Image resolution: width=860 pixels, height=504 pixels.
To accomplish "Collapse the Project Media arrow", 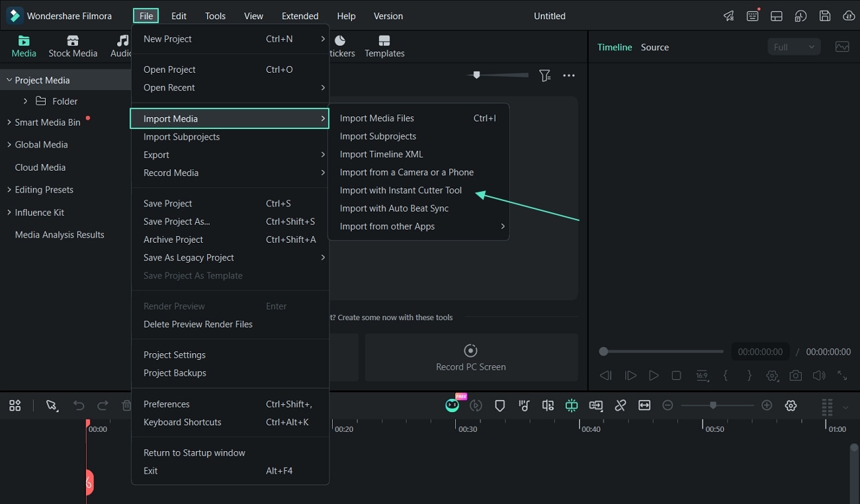I will coord(9,80).
